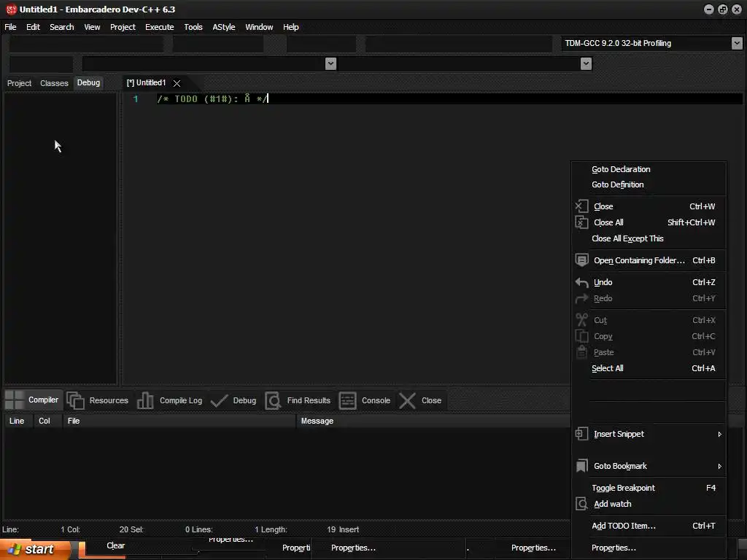
Task: Choose Add TODO Item... entry
Action: click(x=649, y=526)
